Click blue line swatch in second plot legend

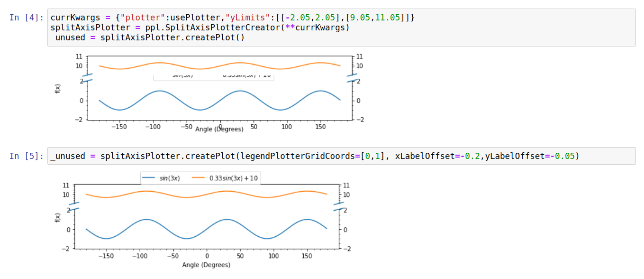pos(149,178)
